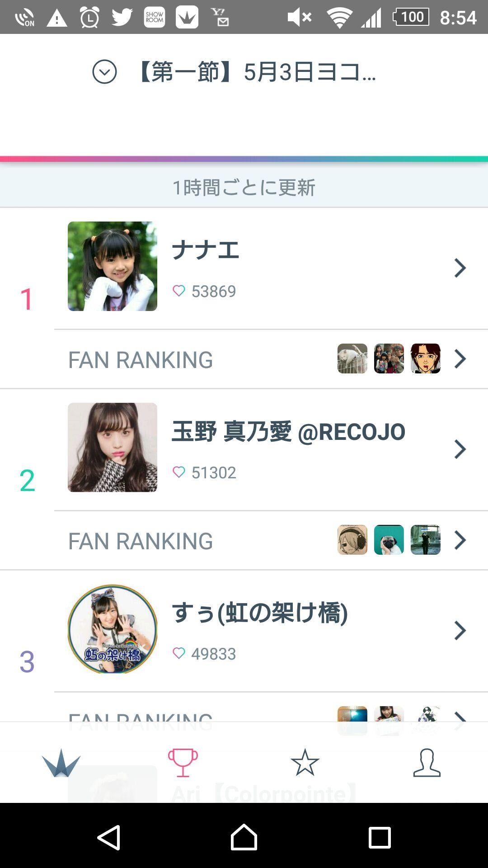The height and width of the screenshot is (868, 488).
Task: Tap the heart icon beside 53869
Action: [x=179, y=291]
